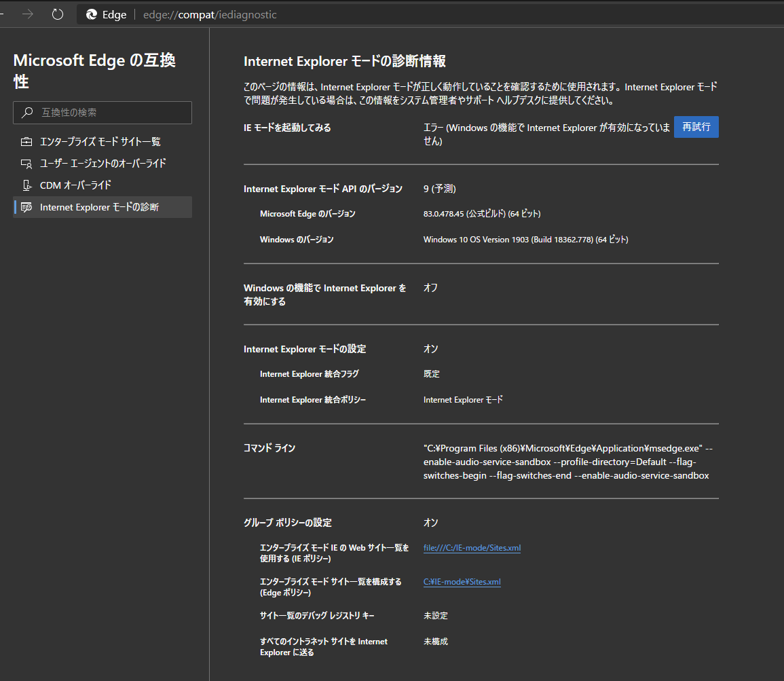Click the 既定 value for 統合フラグ
This screenshot has width=784, height=681.
(x=432, y=374)
